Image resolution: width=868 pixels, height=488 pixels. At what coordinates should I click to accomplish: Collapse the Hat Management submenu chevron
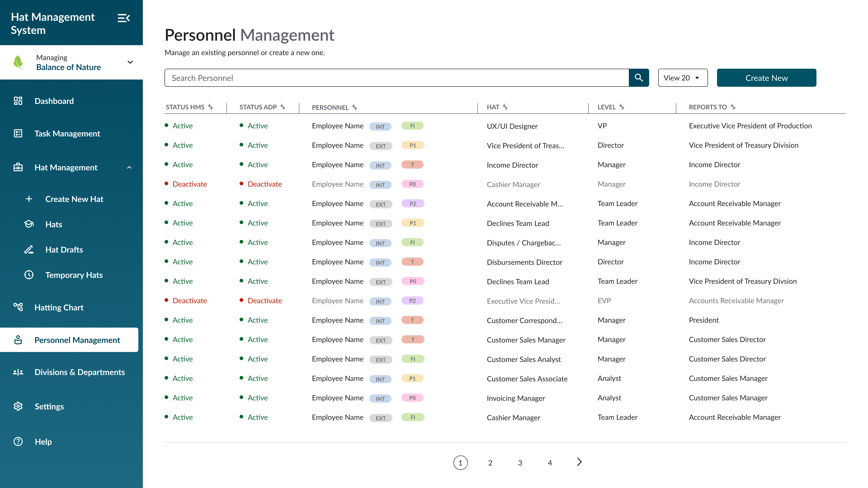click(x=129, y=167)
